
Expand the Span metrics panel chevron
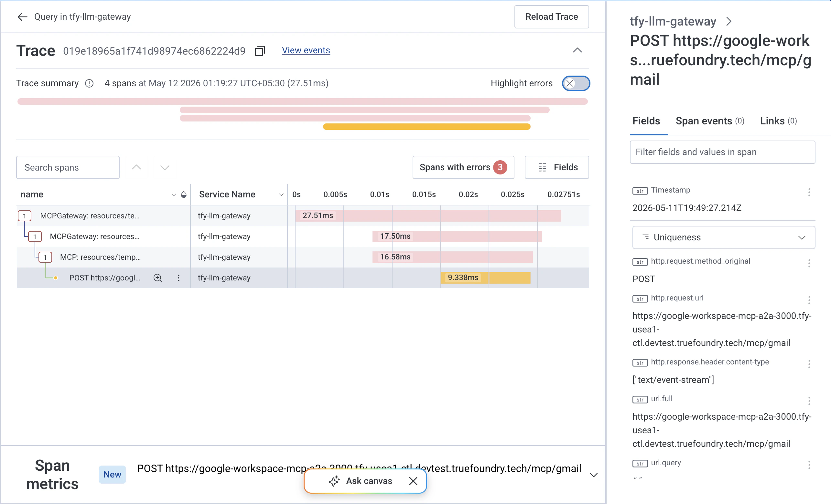(x=594, y=475)
